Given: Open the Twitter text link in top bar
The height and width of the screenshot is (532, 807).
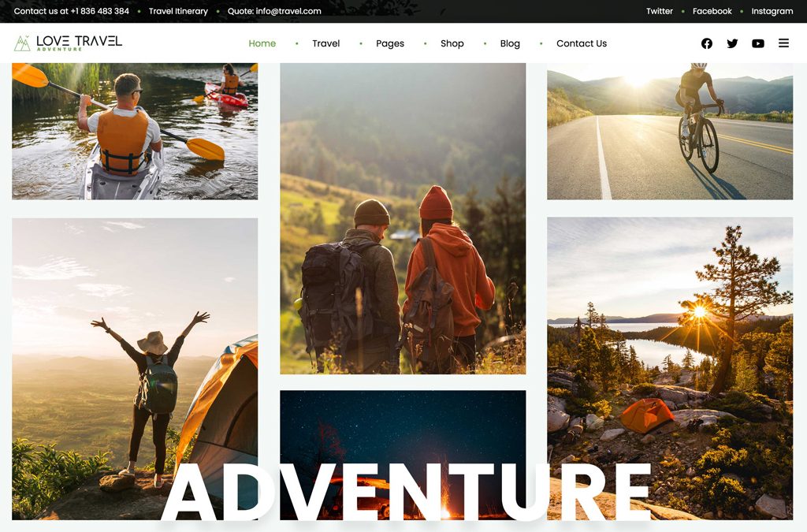Looking at the screenshot, I should pyautogui.click(x=660, y=11).
